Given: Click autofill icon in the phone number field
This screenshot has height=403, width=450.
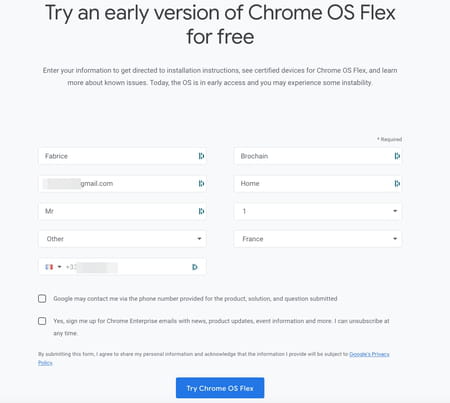Looking at the screenshot, I should coord(195,267).
